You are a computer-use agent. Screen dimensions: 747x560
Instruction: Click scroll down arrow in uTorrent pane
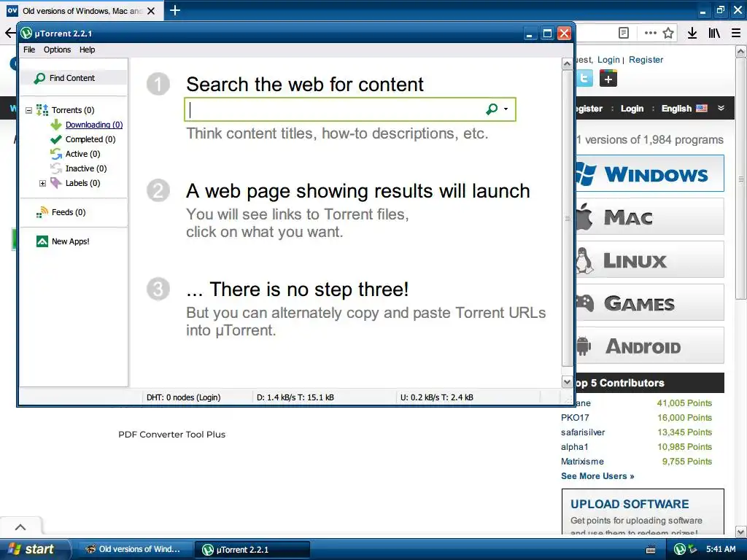tap(567, 382)
